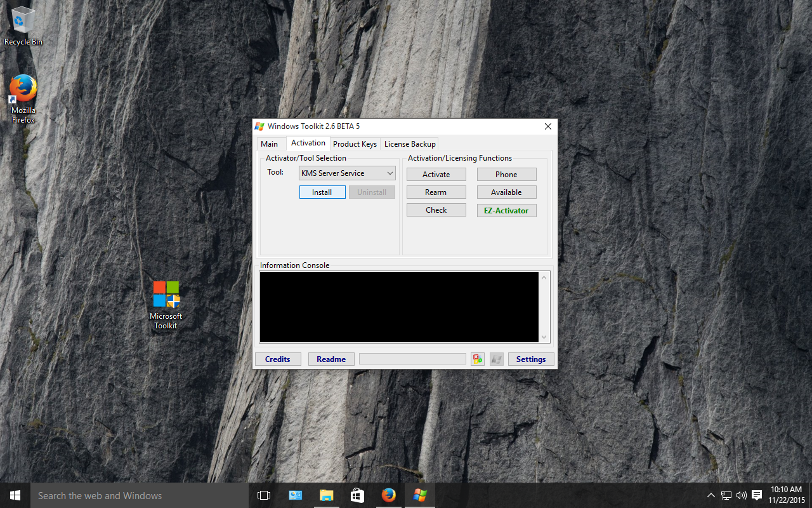Click the Information Console scroll down arrow
The image size is (812, 508).
(x=544, y=337)
